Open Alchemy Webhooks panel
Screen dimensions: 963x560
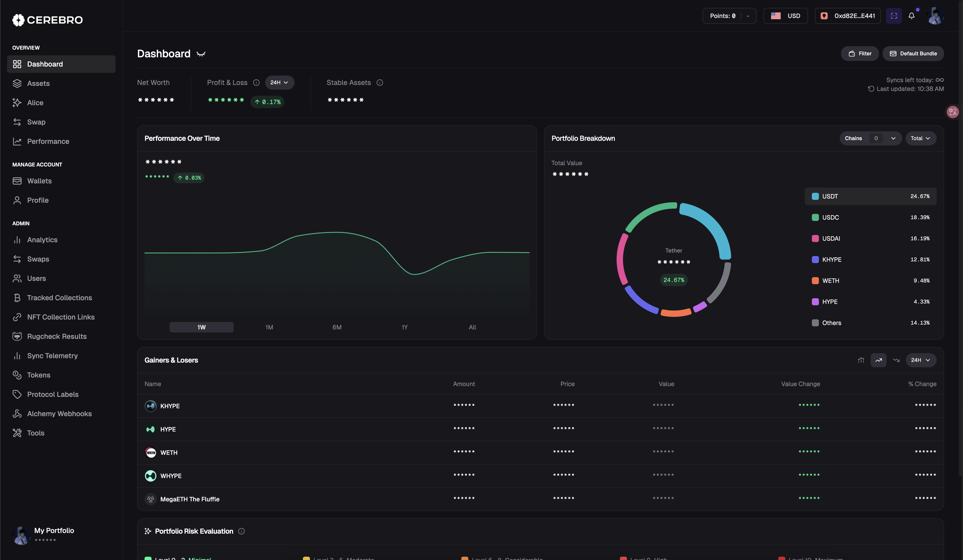(59, 413)
